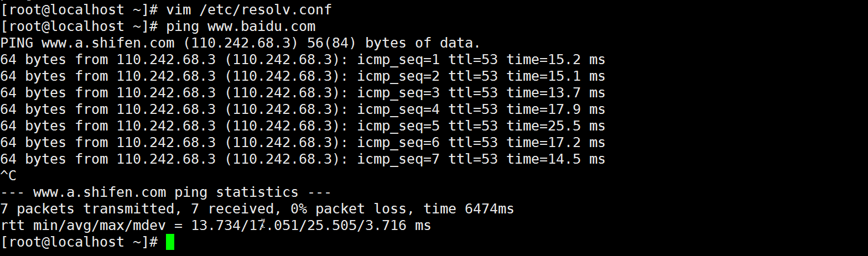The width and height of the screenshot is (868, 256).
Task: Click the icmp_seq=4 reply line
Action: (x=302, y=109)
